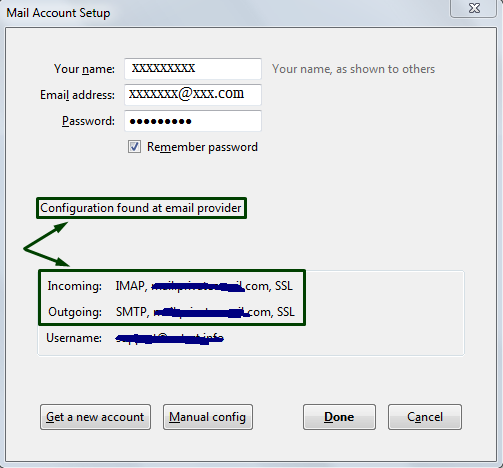Focus the Password field
Screen dimensions: 503x468
click(x=193, y=121)
